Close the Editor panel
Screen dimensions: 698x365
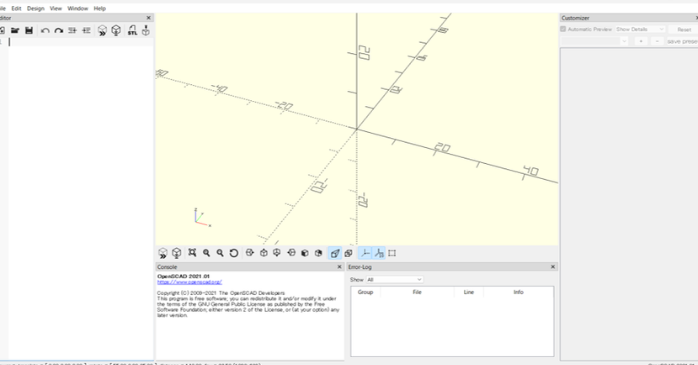pyautogui.click(x=149, y=18)
